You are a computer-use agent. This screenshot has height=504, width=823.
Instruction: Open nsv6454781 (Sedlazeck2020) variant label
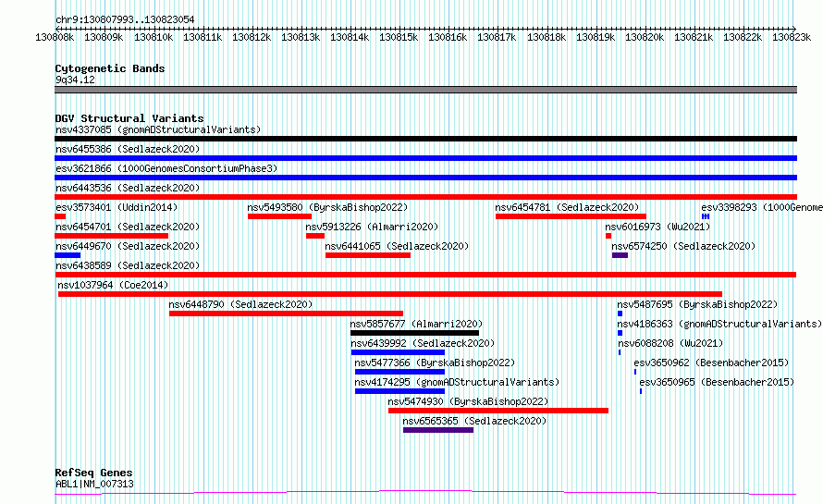[x=568, y=207]
